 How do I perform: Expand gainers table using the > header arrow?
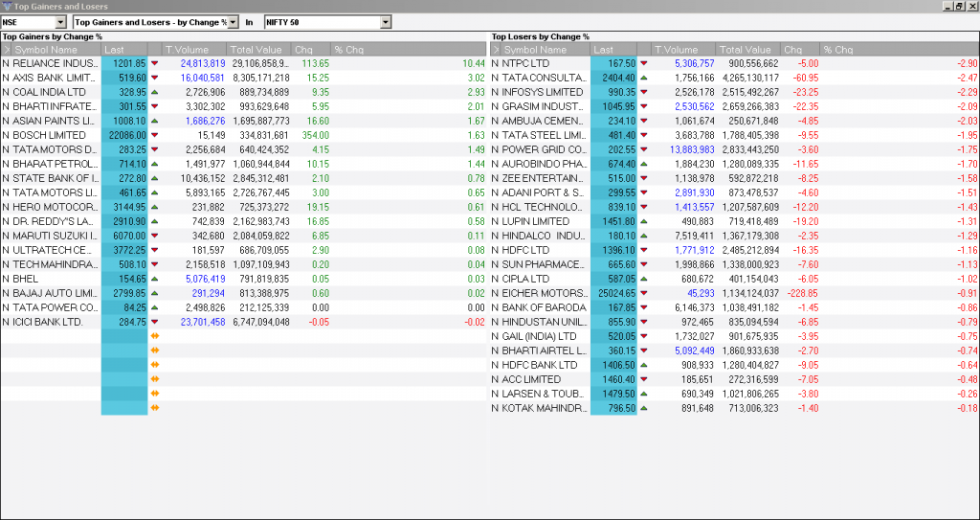[7, 50]
